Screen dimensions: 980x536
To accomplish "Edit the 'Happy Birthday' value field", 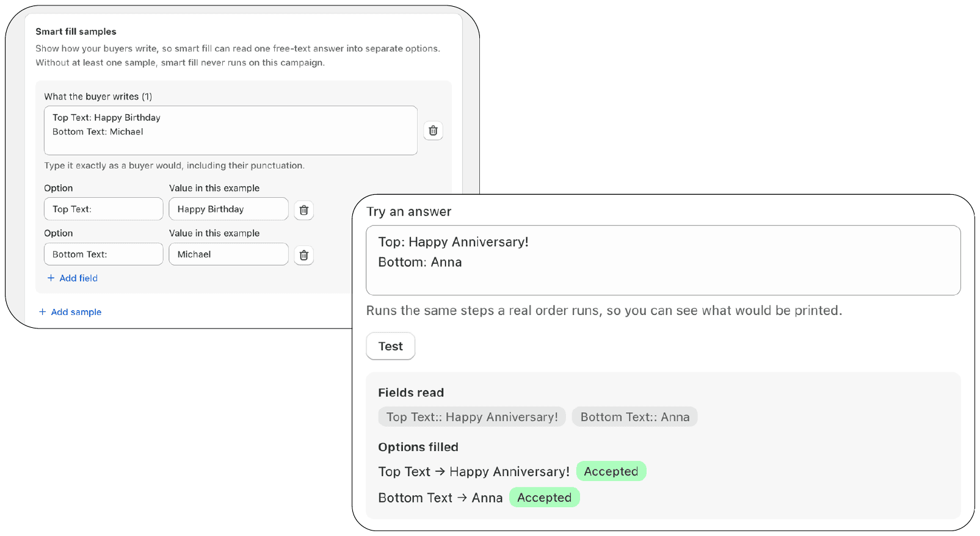I will point(228,209).
